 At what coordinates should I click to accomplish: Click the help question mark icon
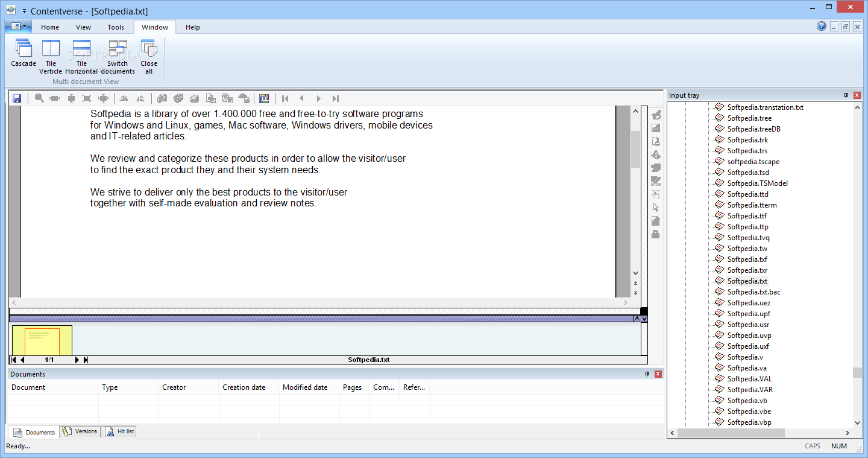point(822,26)
